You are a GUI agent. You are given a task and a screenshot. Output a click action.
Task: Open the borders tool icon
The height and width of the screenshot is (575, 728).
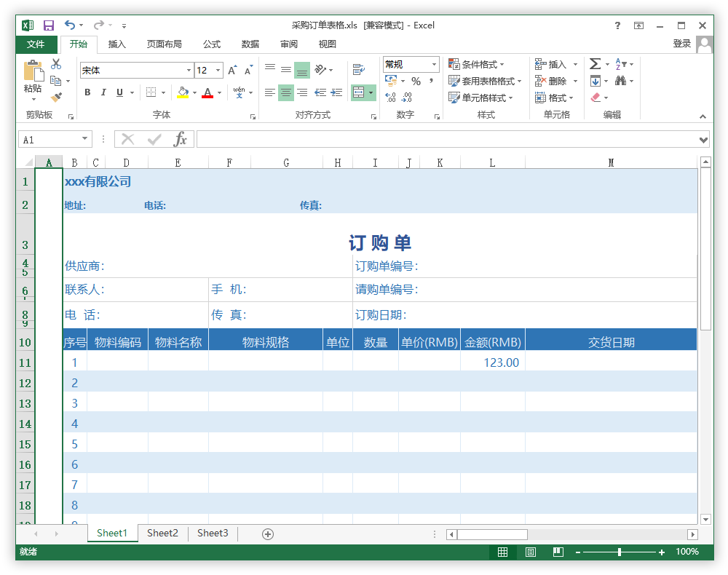[x=151, y=92]
